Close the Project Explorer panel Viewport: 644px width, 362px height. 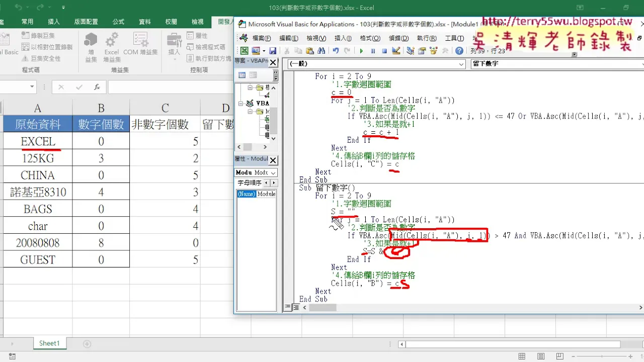click(x=273, y=62)
